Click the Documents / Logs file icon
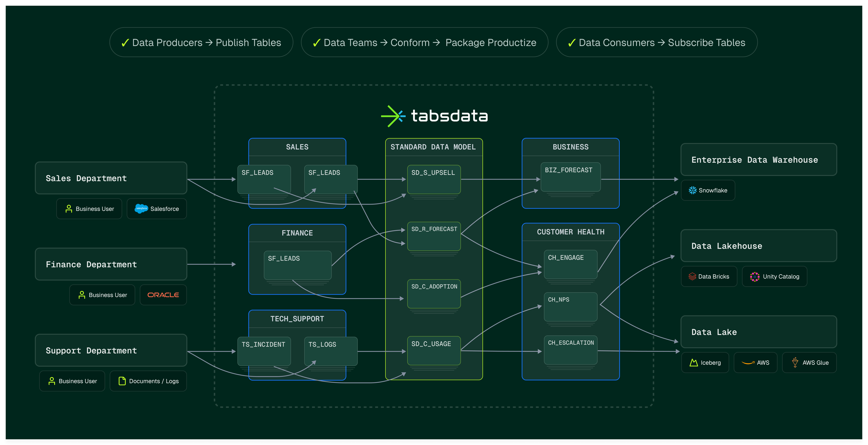The width and height of the screenshot is (868, 445). click(122, 381)
